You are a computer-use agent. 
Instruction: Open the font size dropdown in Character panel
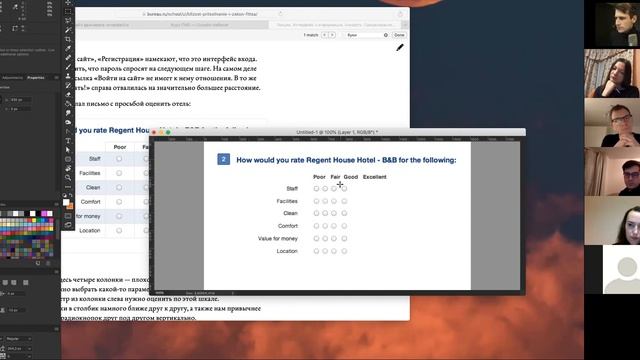(18, 349)
